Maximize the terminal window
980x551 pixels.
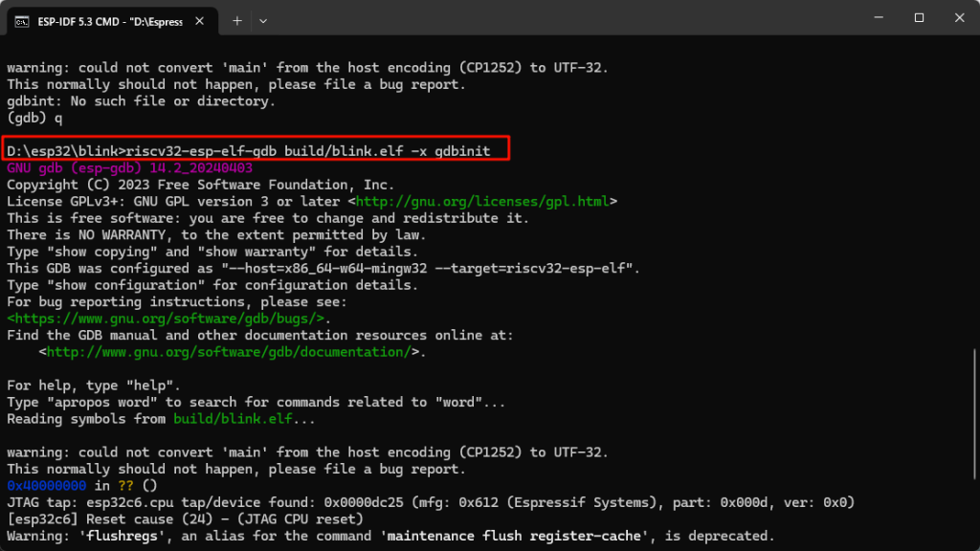tap(918, 18)
